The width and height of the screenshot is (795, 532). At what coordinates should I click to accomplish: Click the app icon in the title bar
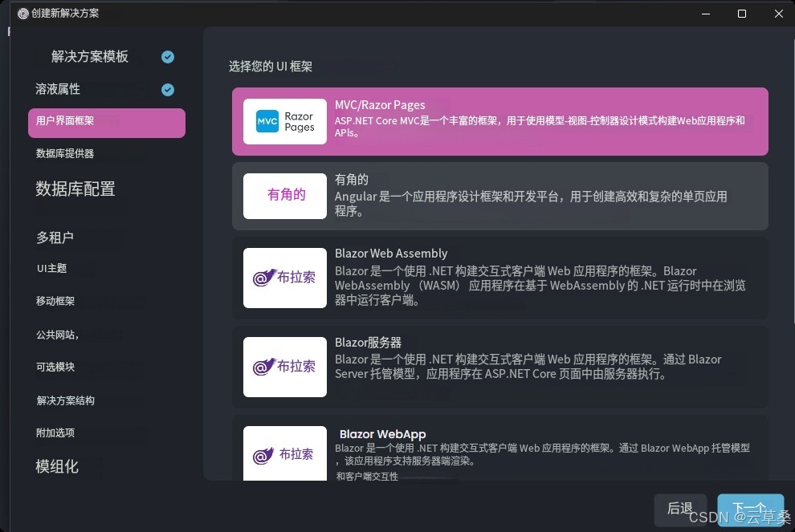(22, 14)
